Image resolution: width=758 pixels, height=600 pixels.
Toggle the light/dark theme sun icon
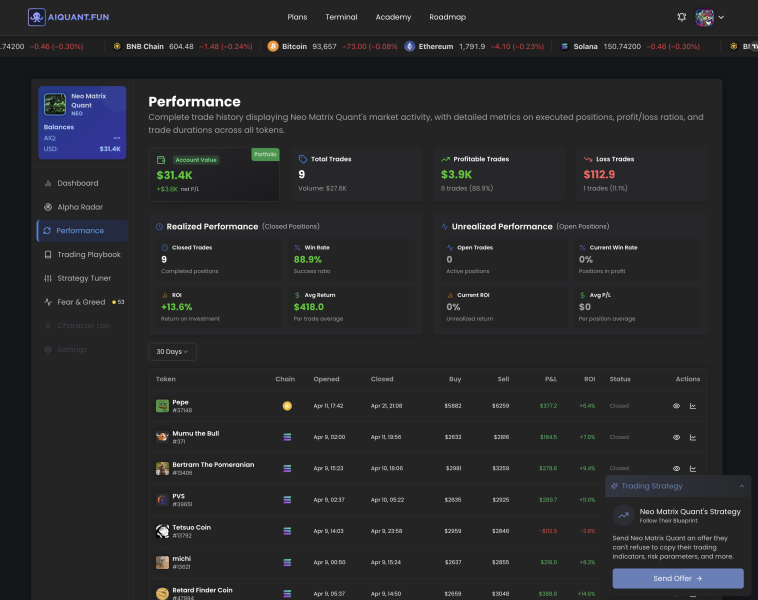coord(682,17)
